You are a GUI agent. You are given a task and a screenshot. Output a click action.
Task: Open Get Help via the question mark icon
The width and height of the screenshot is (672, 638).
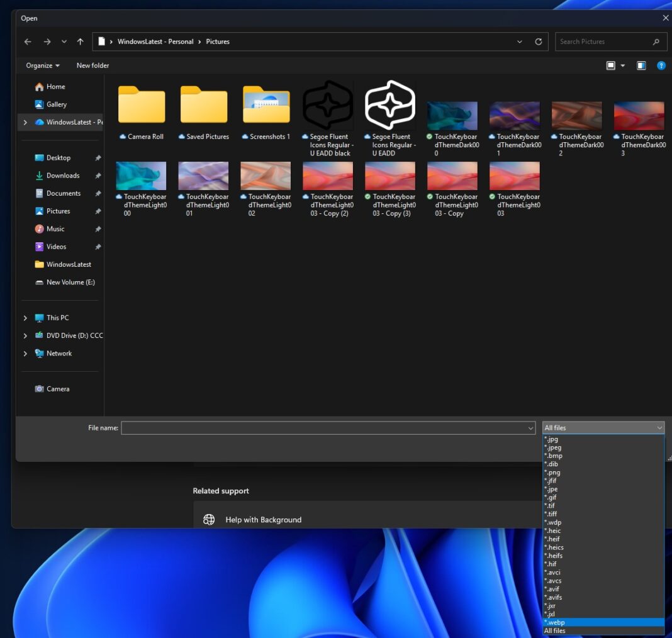pos(661,65)
